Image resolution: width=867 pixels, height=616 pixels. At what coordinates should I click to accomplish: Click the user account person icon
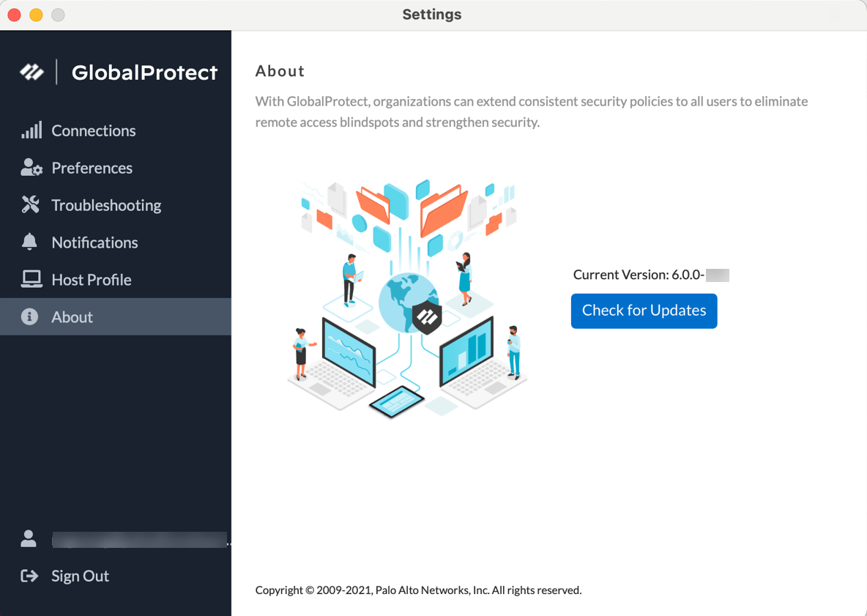[x=29, y=539]
